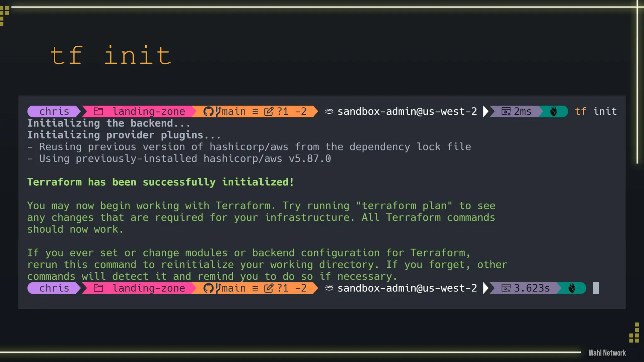
Task: Click the folder icon in bottom prompt
Action: [98, 288]
